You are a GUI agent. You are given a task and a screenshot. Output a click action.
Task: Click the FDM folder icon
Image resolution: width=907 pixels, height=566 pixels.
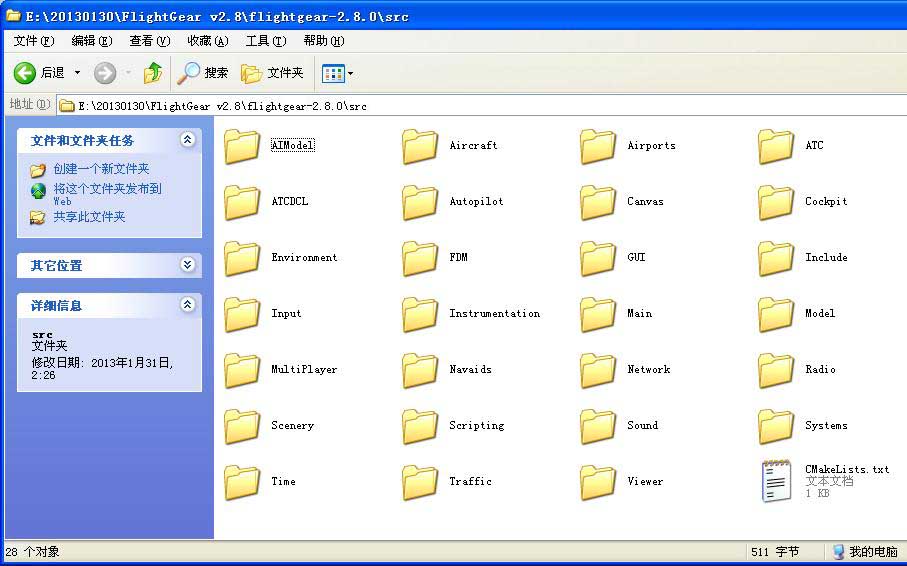(x=421, y=259)
